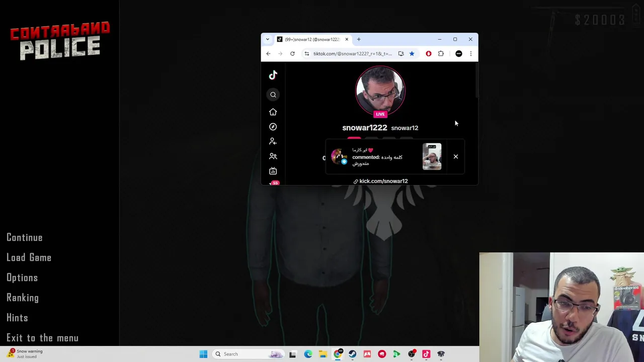Screen dimensions: 644x362
Task: Select the snowar12 TikTok tab
Action: point(312,39)
